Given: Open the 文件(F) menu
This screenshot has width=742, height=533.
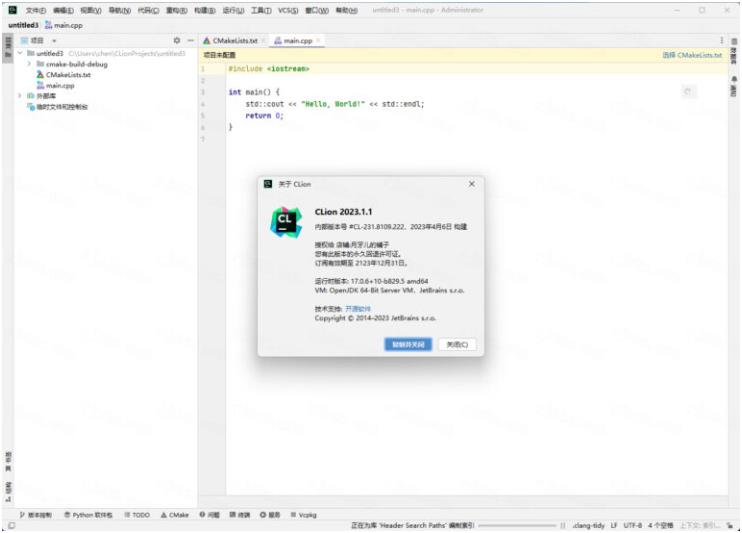Looking at the screenshot, I should (35, 10).
